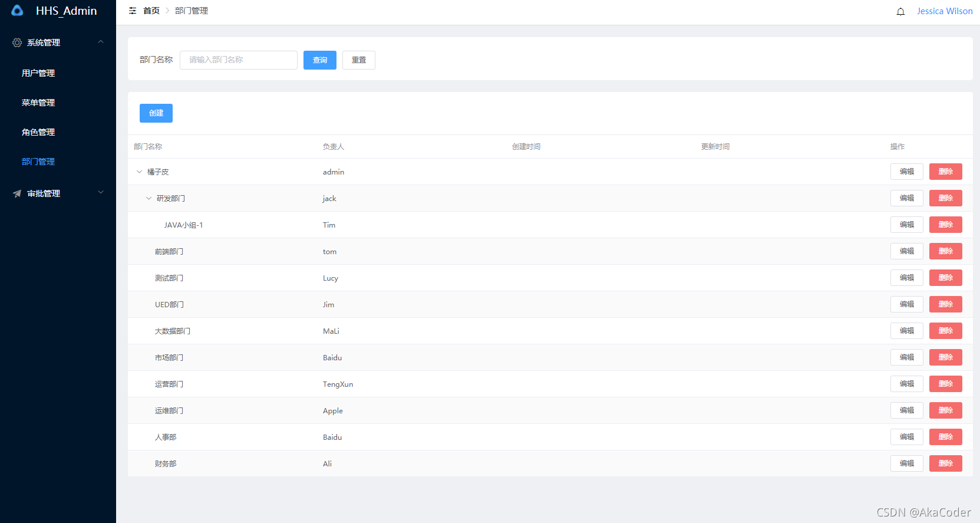
Task: Delete the 橘子皮 department
Action: pyautogui.click(x=946, y=172)
